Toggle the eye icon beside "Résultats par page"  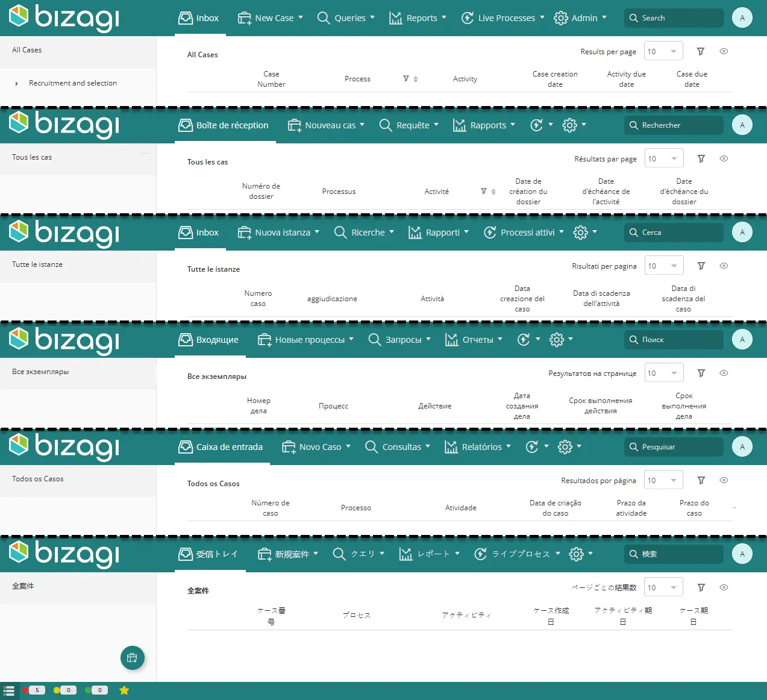724,158
